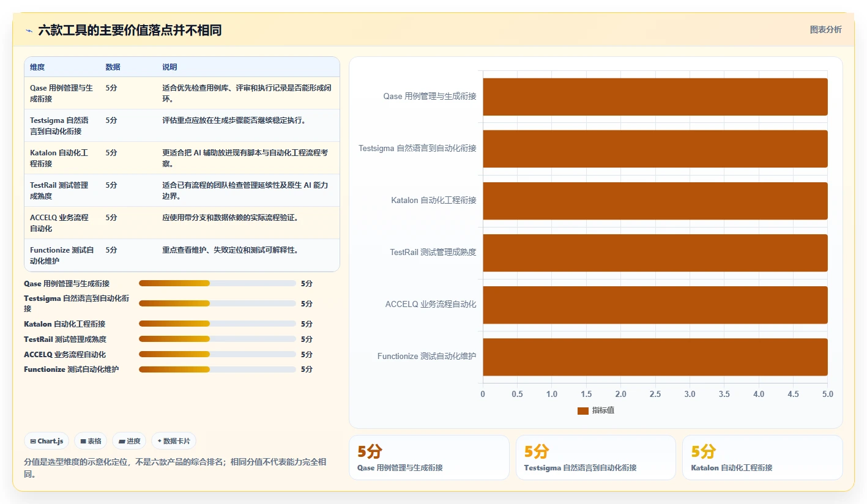Viewport: 867px width, 504px height.
Task: Click table cell ACCELQ 业务流程自动化
Action: tap(59, 223)
